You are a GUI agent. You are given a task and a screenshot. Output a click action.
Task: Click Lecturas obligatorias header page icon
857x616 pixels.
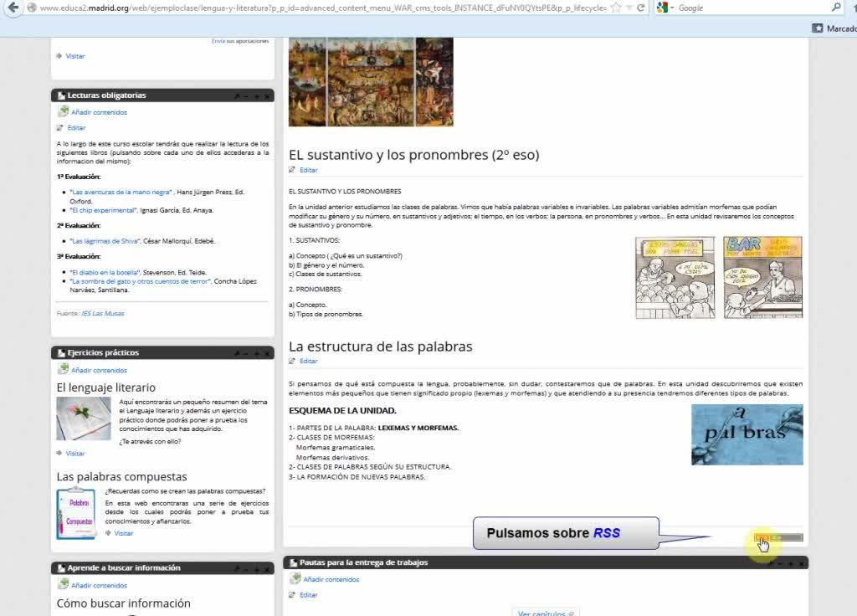click(x=61, y=95)
